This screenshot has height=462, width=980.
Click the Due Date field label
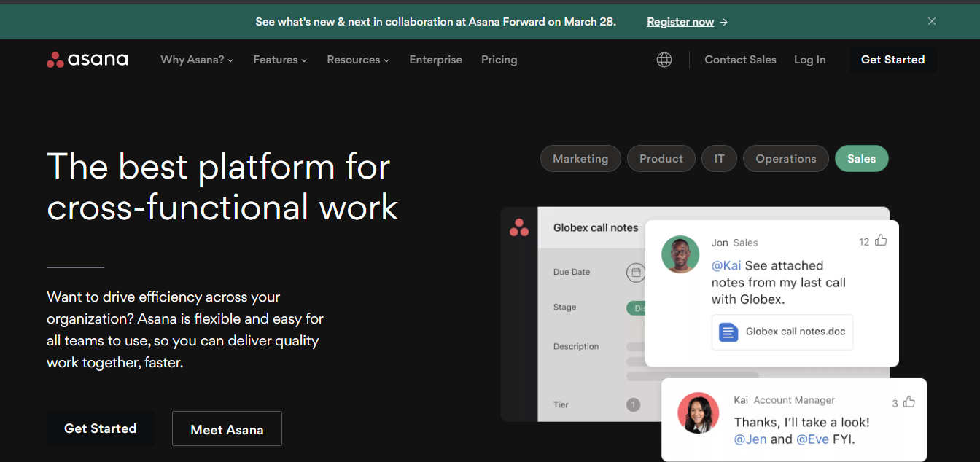pyautogui.click(x=572, y=272)
